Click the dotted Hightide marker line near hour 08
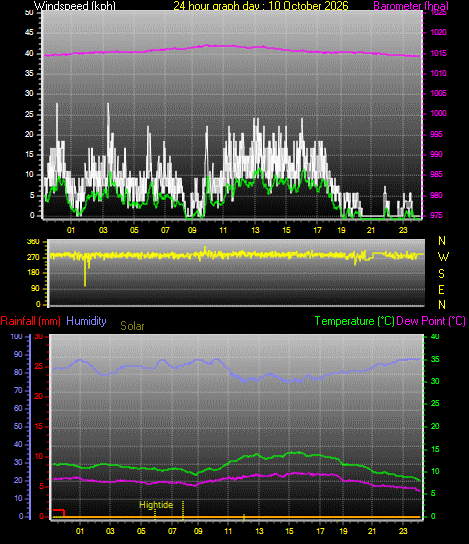 tap(183, 510)
